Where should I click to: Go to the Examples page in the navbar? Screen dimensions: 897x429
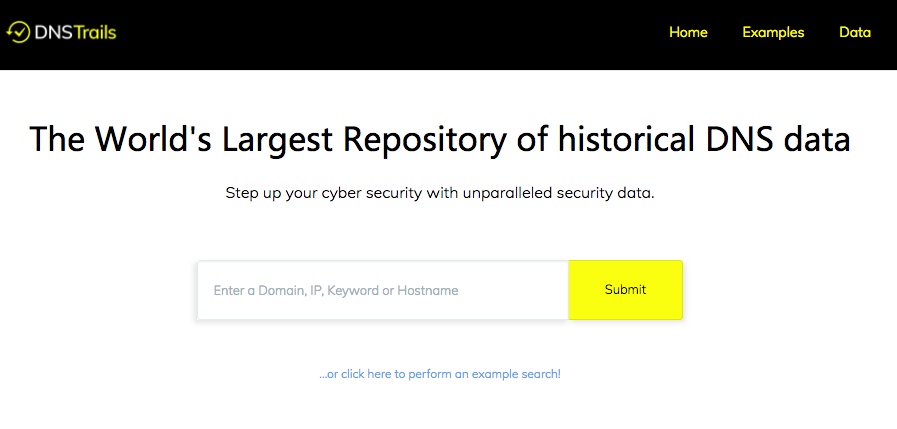point(773,32)
